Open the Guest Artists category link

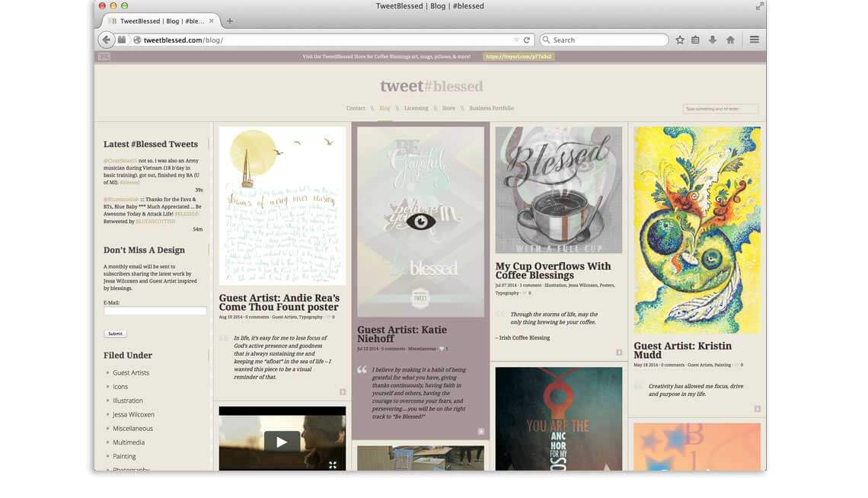click(131, 373)
